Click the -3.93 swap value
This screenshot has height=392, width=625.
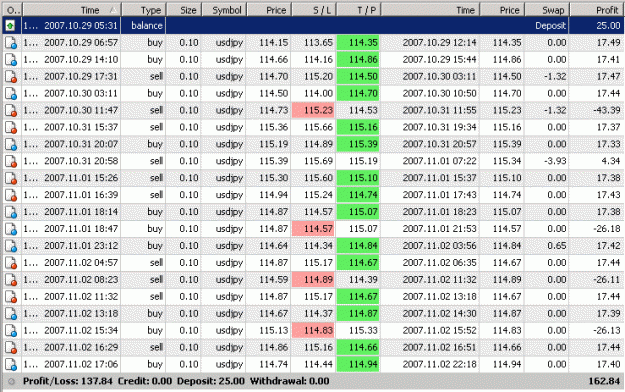click(555, 162)
